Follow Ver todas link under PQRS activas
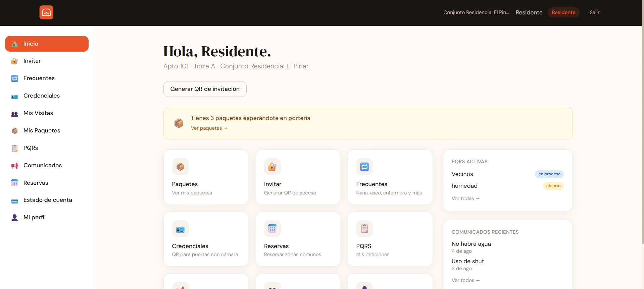Screen dimensions: 644x289 click(x=465, y=198)
